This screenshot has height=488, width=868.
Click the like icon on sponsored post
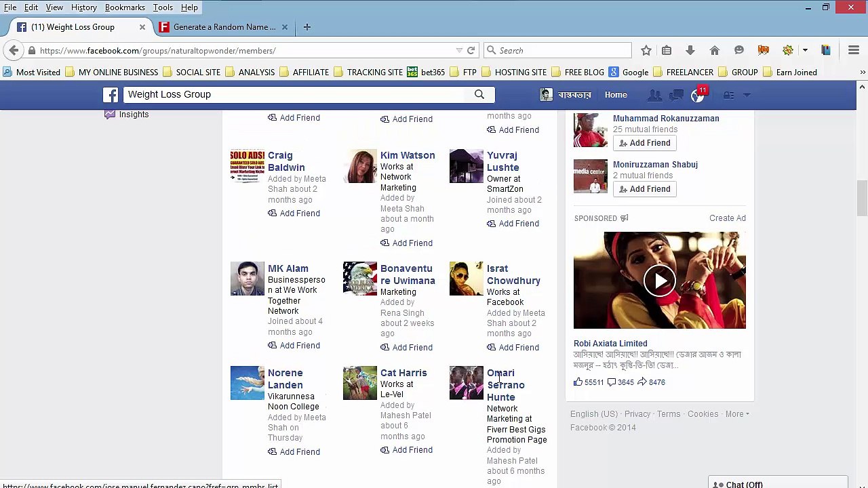pyautogui.click(x=578, y=382)
